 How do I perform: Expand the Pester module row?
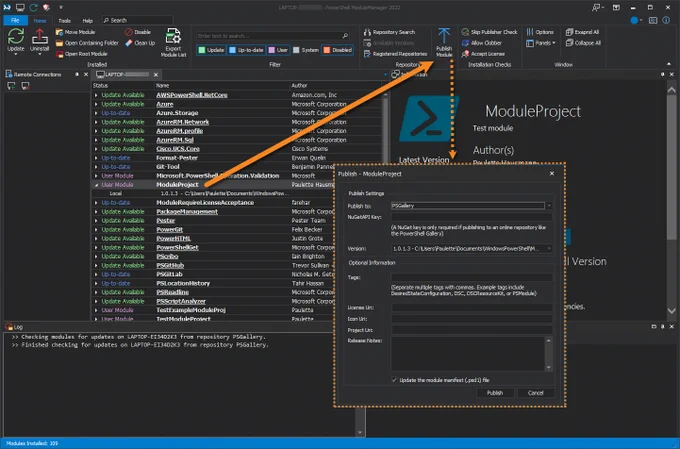pos(96,220)
